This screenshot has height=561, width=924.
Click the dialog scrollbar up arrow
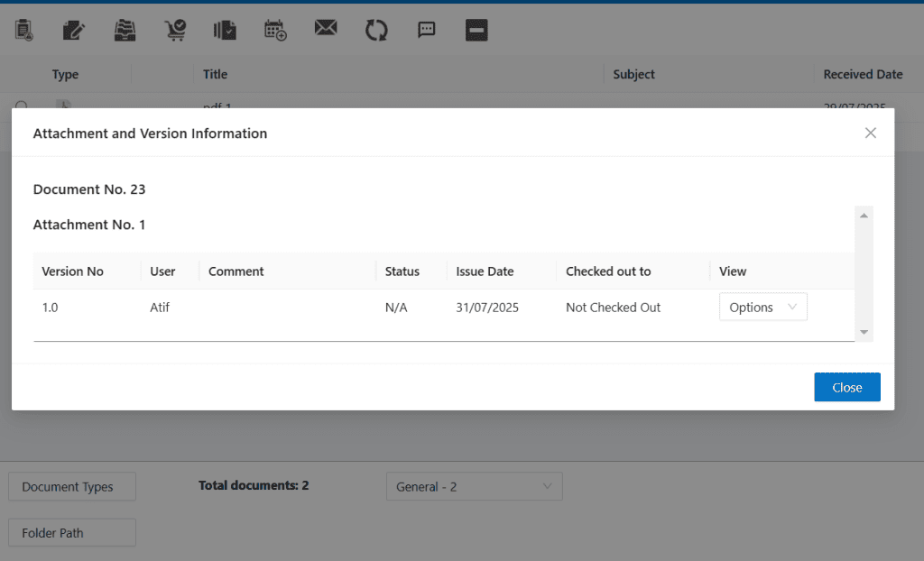864,216
